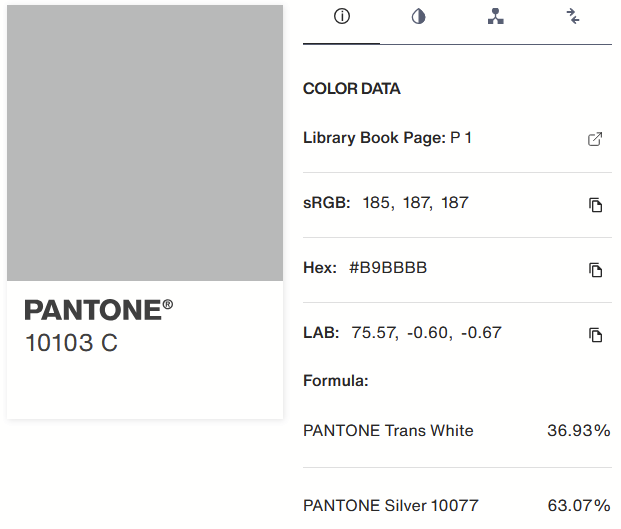The height and width of the screenshot is (529, 621).
Task: Copy the sRGB values with copy icon
Action: [595, 205]
